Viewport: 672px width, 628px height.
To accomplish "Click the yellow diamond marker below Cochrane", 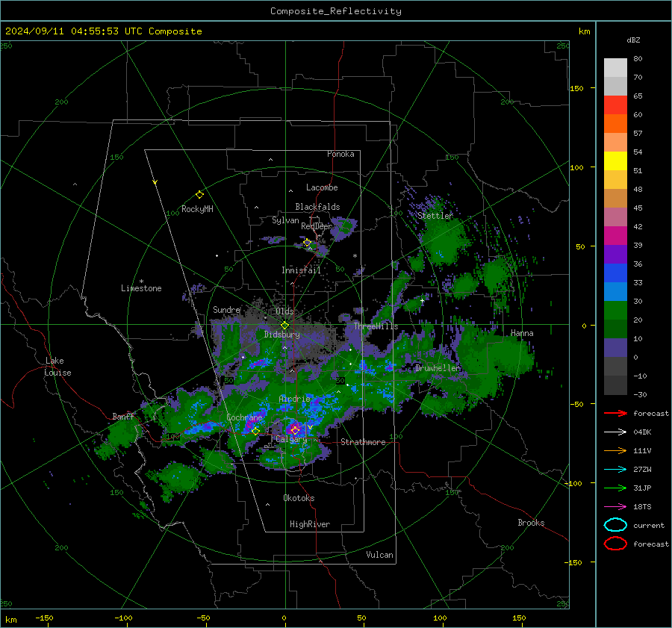I will pyautogui.click(x=255, y=431).
